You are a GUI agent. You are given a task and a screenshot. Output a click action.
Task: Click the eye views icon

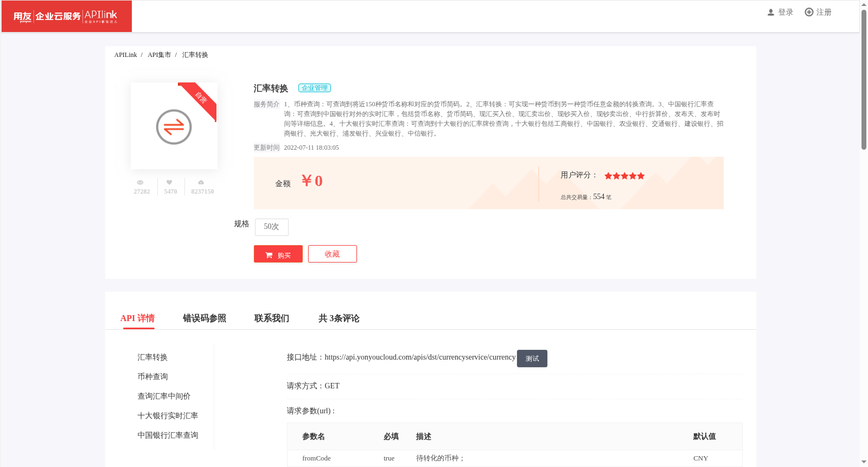tap(140, 183)
